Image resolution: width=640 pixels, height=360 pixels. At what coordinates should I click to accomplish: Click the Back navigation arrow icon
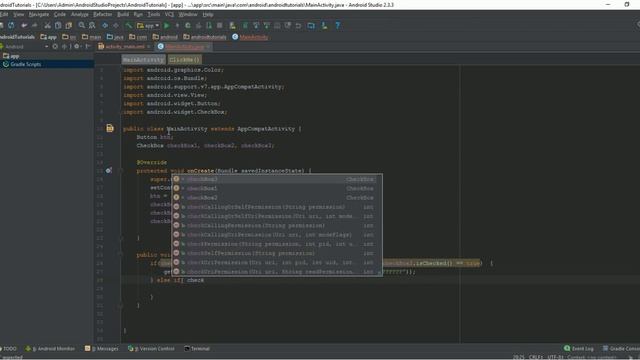[105, 25]
